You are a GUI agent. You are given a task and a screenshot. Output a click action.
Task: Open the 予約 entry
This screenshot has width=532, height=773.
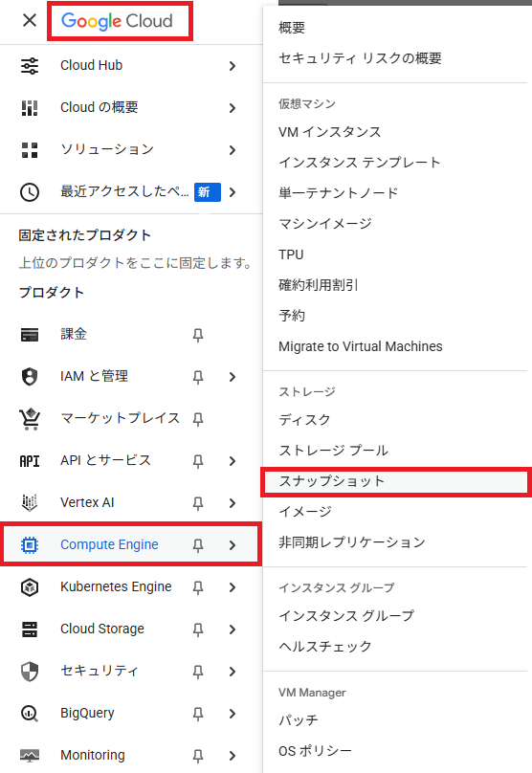tap(292, 316)
